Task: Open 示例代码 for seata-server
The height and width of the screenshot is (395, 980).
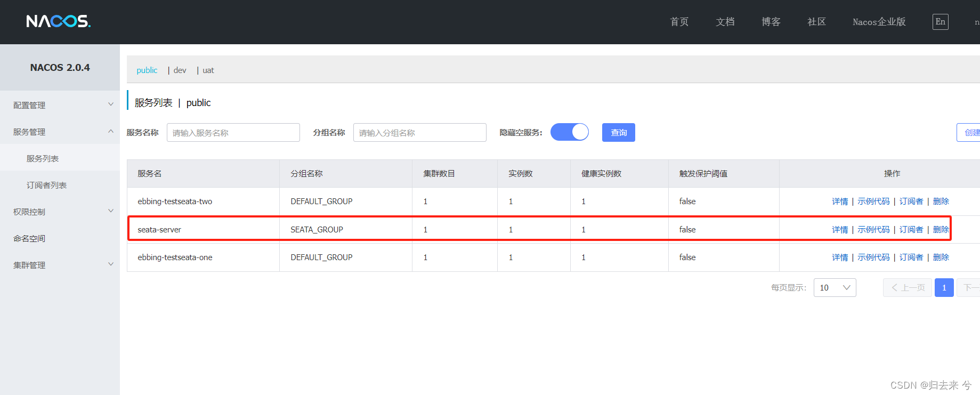Action: [x=873, y=230]
